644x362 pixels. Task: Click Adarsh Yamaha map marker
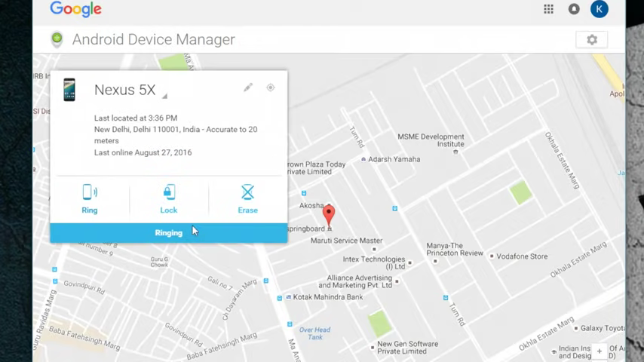[363, 159]
